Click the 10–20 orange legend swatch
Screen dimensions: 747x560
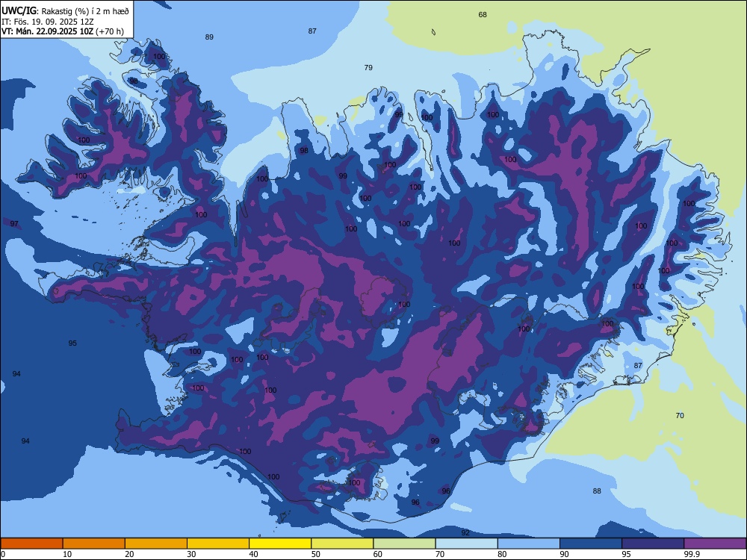coord(94,544)
